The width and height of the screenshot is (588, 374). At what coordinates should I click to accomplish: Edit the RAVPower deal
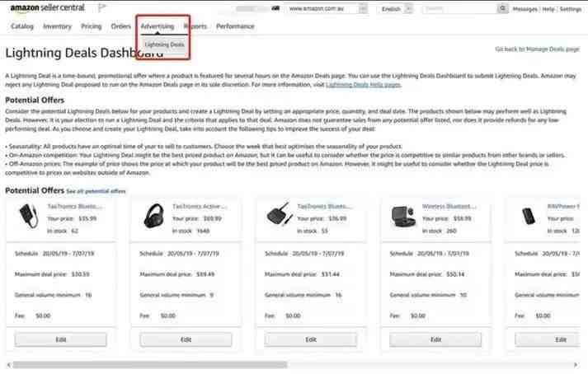548,339
